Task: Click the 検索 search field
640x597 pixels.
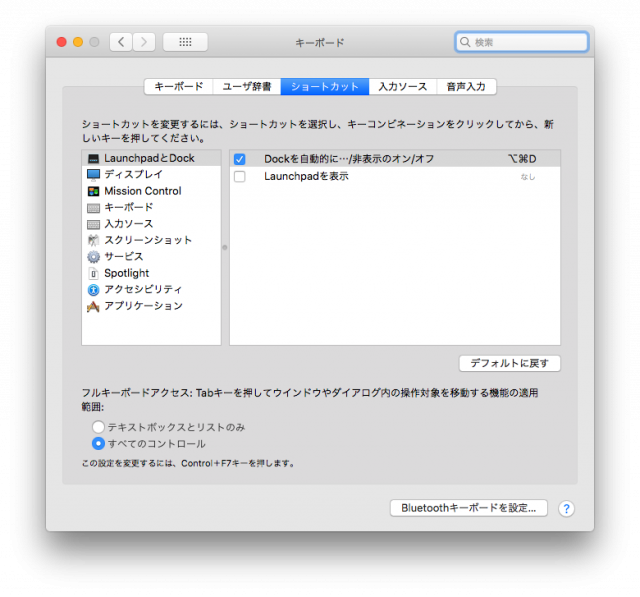Action: click(521, 42)
